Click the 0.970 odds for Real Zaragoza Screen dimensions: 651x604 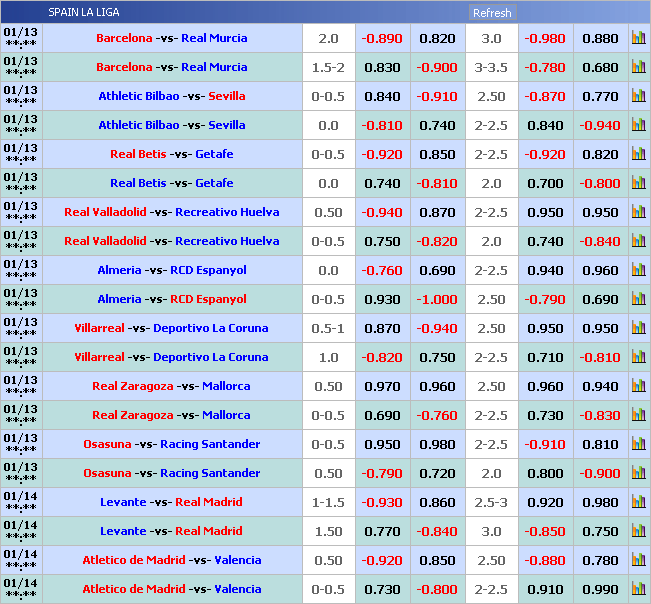coord(381,386)
